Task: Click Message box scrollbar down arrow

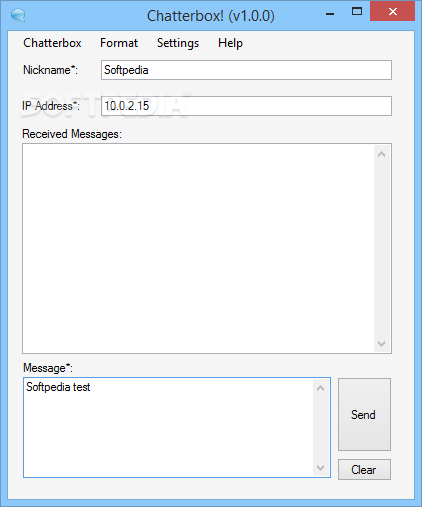Action: pyautogui.click(x=321, y=468)
